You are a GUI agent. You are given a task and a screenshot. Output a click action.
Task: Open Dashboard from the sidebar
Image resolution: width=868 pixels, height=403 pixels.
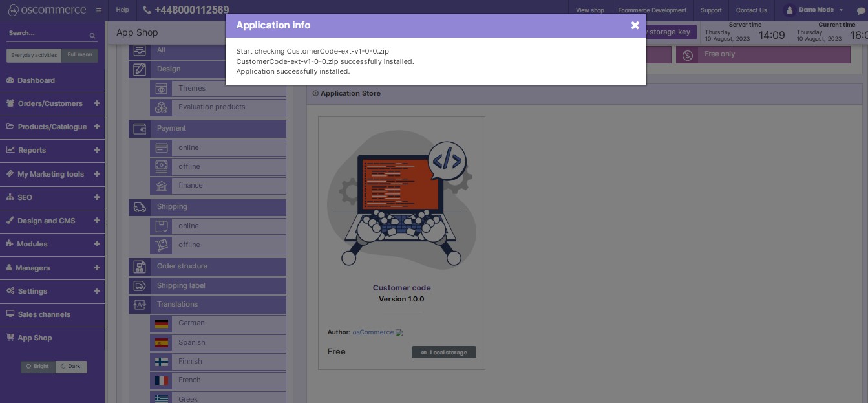point(36,80)
